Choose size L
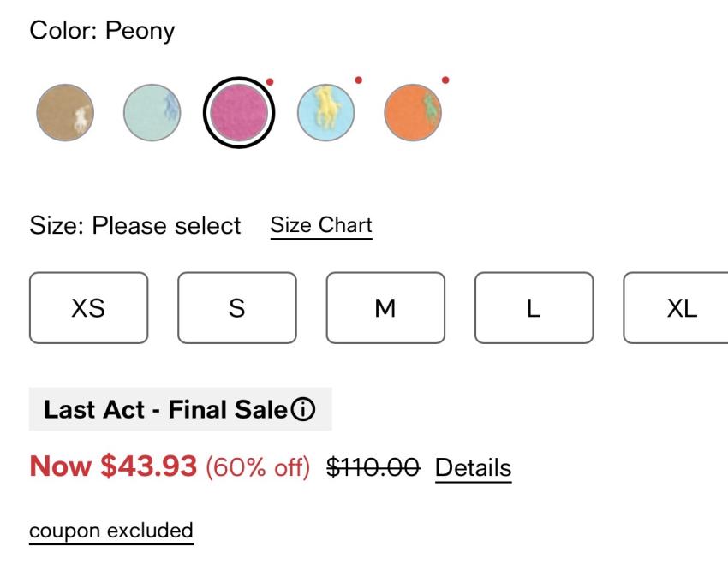The height and width of the screenshot is (576, 728). (534, 308)
